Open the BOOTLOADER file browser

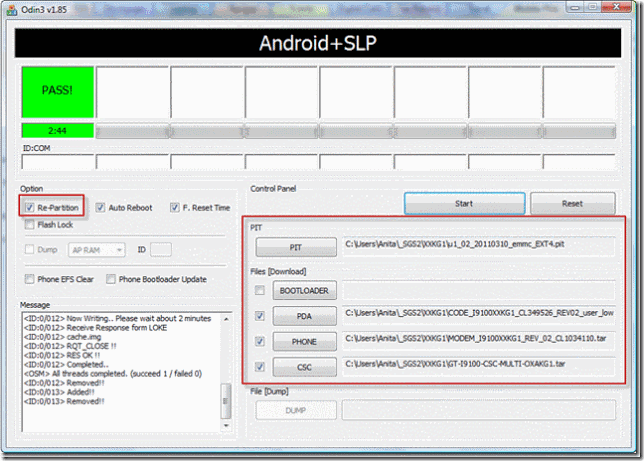point(304,290)
